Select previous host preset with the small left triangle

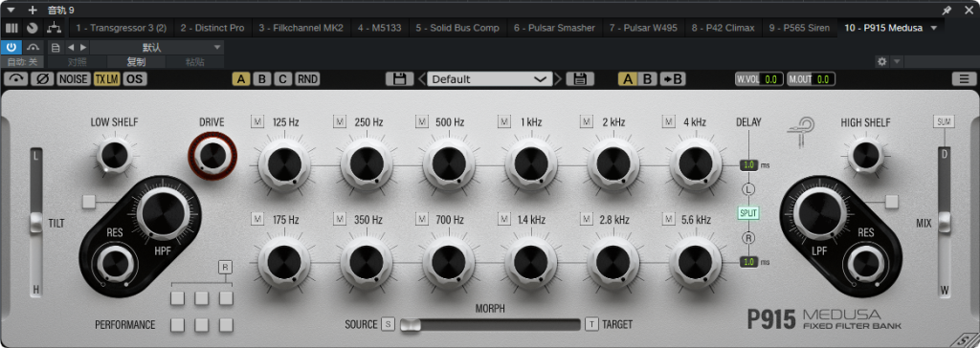coord(71,47)
